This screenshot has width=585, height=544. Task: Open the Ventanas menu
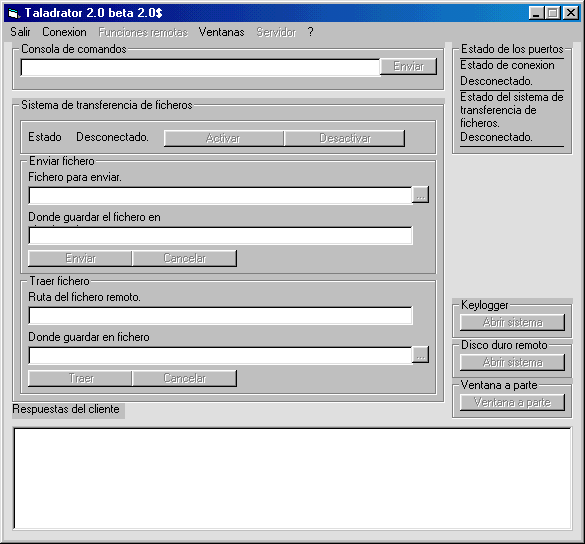coord(221,32)
